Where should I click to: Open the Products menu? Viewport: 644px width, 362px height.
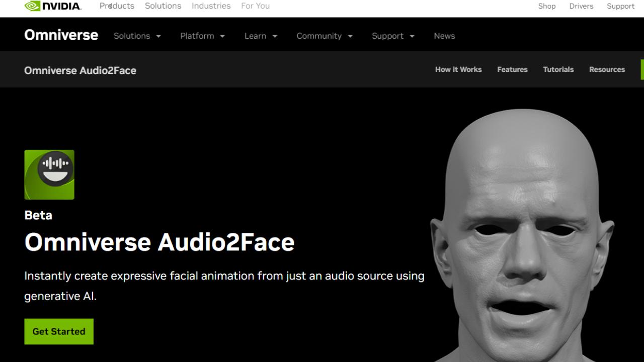pyautogui.click(x=117, y=6)
